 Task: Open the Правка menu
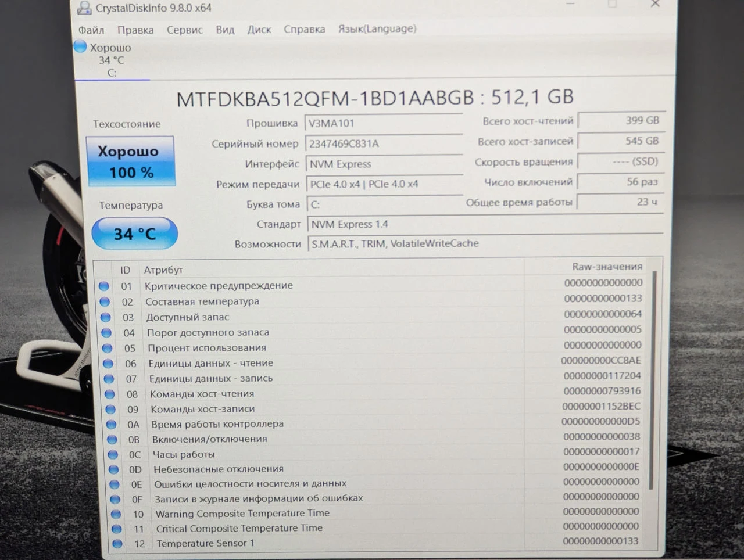(x=135, y=30)
